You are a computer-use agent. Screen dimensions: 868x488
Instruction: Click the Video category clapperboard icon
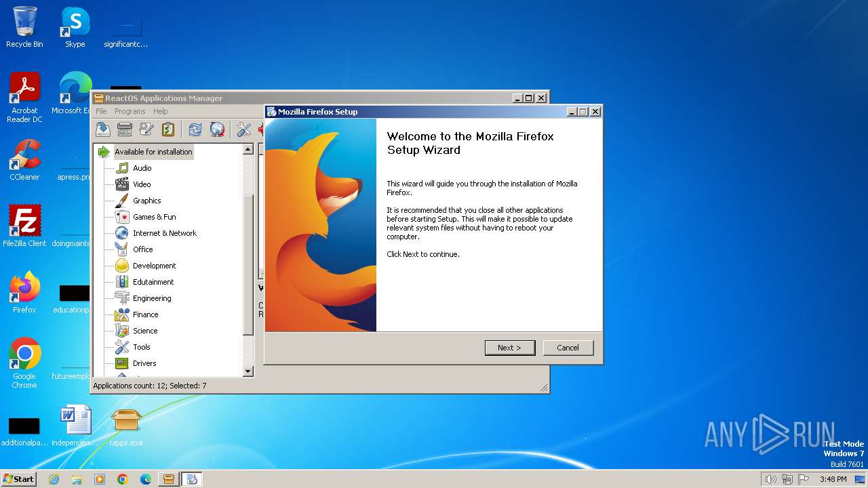(x=122, y=184)
